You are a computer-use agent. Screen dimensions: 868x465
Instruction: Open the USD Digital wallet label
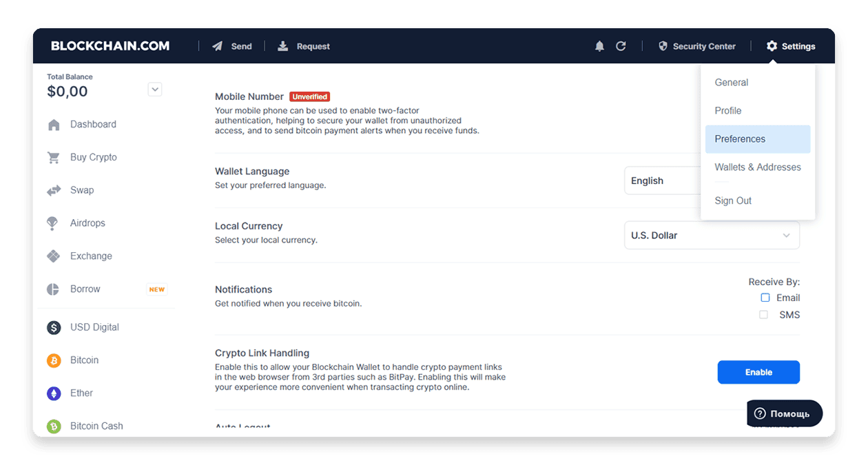(94, 327)
